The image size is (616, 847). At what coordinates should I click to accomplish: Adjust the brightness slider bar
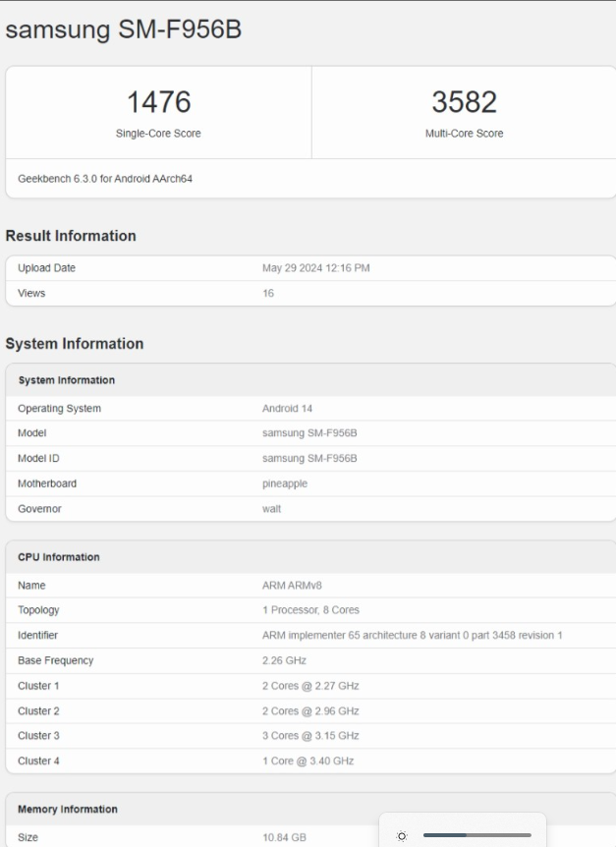point(476,836)
